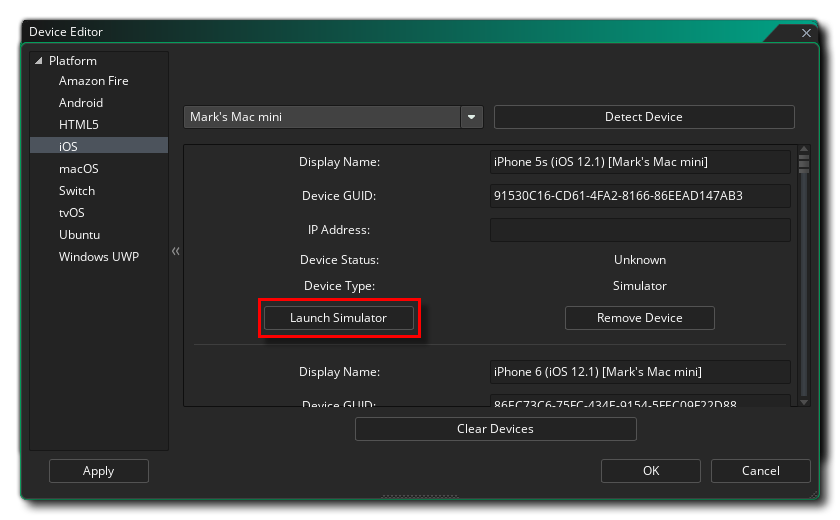Select Windows UWP platform

[98, 257]
